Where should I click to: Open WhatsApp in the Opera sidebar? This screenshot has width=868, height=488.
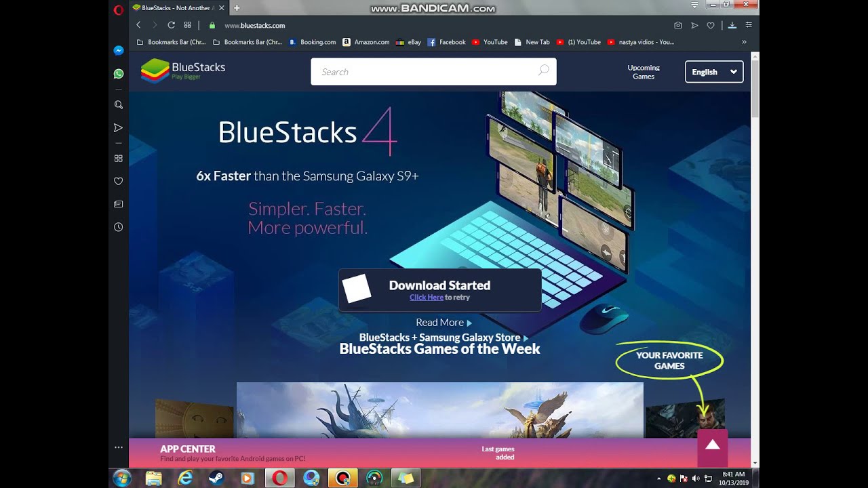point(118,74)
